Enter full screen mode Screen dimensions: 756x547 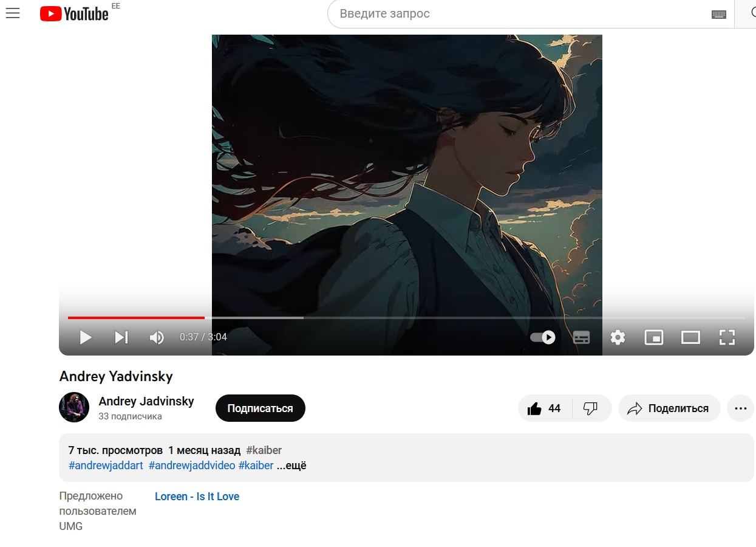727,337
